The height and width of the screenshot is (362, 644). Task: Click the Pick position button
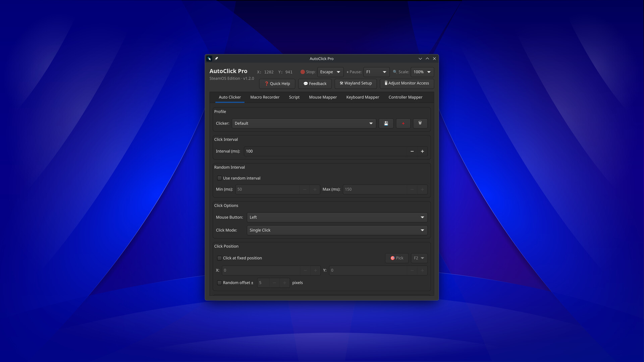click(x=397, y=258)
